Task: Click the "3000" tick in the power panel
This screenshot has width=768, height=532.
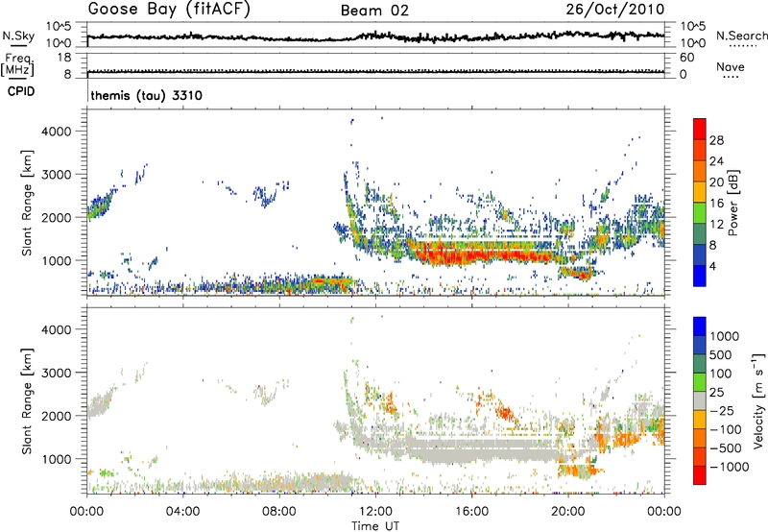Action: pyautogui.click(x=56, y=175)
